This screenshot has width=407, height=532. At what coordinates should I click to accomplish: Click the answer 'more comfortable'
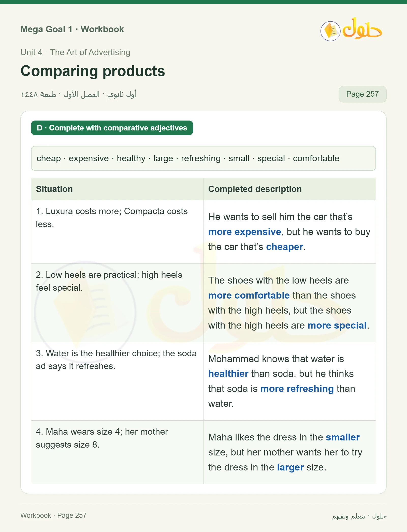pyautogui.click(x=249, y=295)
